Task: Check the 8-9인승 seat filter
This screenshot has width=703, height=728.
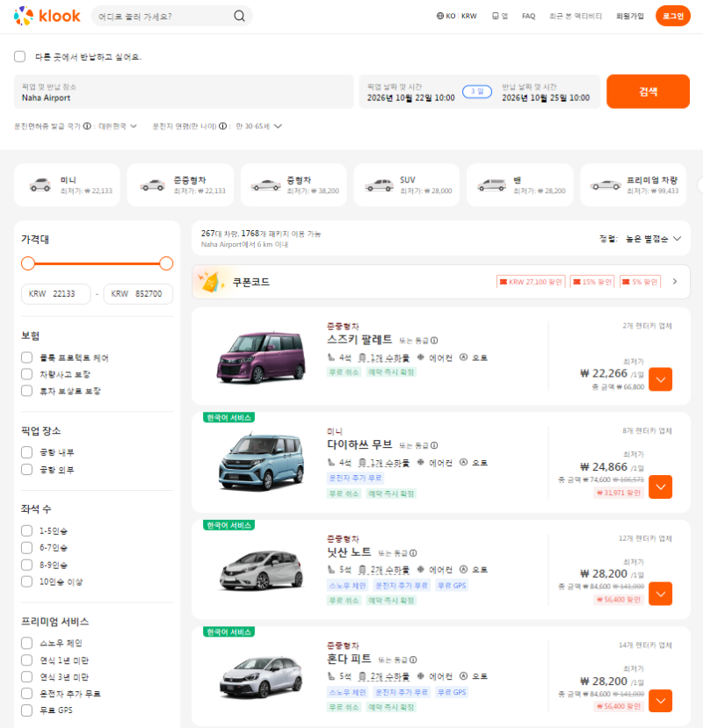Action: 27,565
